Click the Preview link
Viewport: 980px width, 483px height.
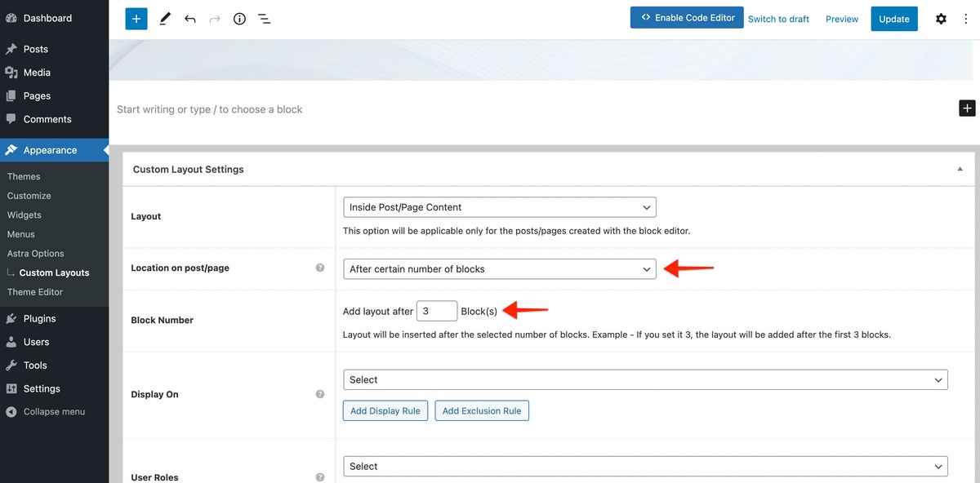pyautogui.click(x=842, y=19)
